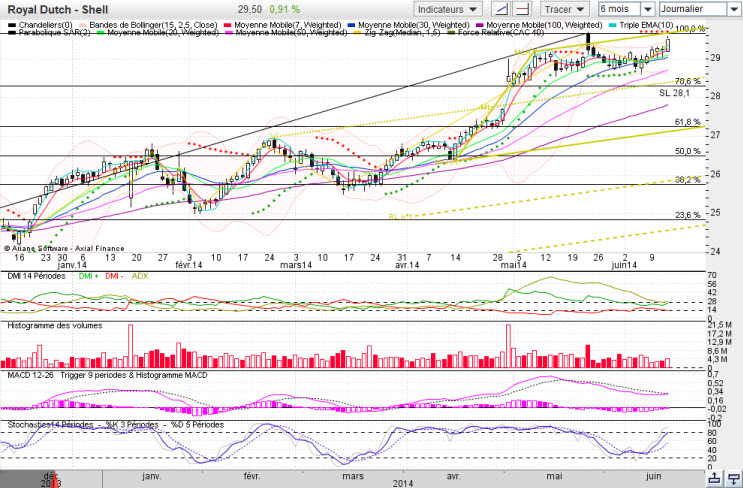
Task: Expand the Journalier interval arrow
Action: pyautogui.click(x=733, y=9)
